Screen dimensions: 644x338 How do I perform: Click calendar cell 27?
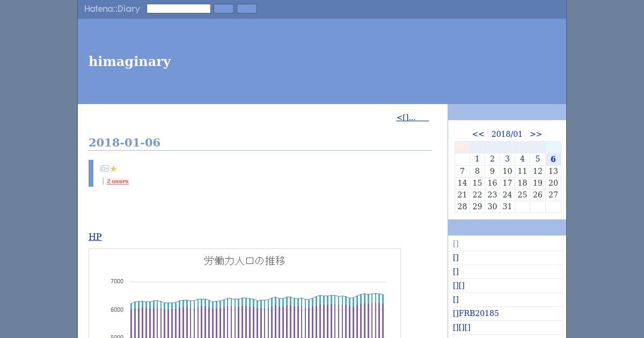[553, 195]
